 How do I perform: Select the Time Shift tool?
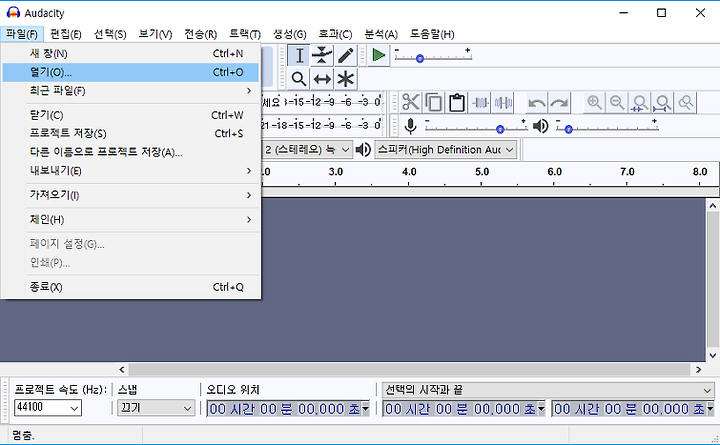click(x=322, y=79)
